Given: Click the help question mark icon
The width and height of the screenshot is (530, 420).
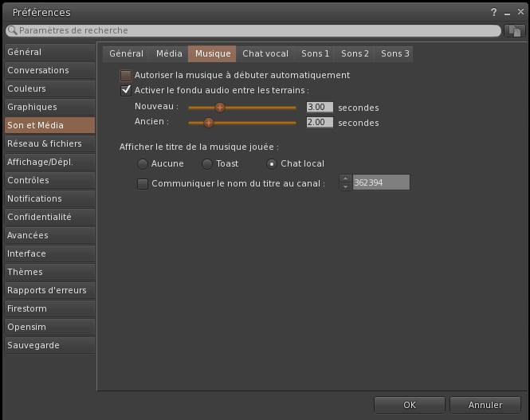Looking at the screenshot, I should point(495,13).
